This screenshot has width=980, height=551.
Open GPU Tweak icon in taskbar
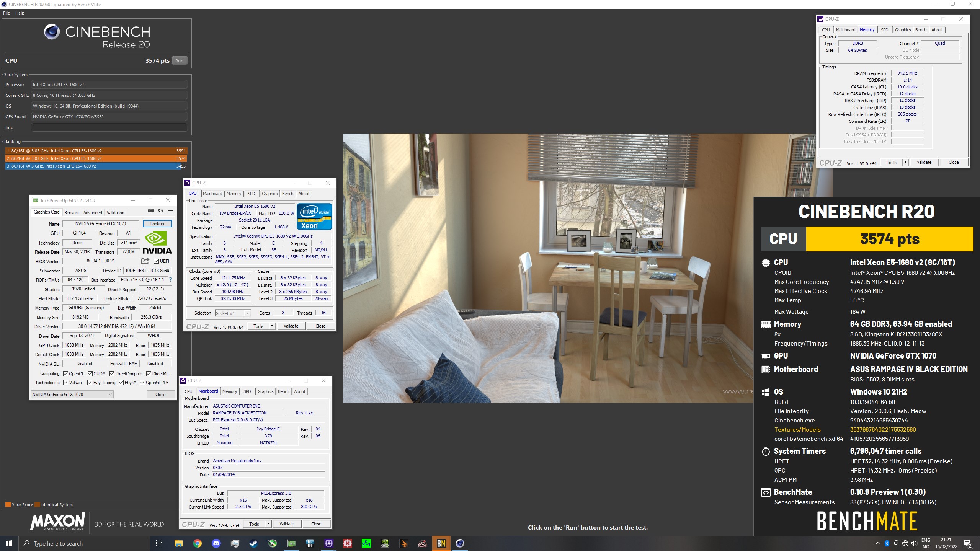[423, 543]
